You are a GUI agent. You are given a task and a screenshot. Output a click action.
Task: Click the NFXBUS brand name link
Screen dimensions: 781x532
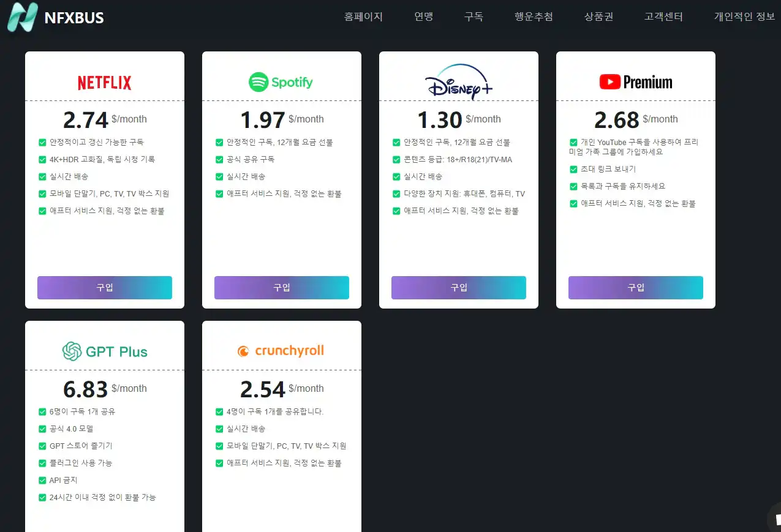click(74, 18)
